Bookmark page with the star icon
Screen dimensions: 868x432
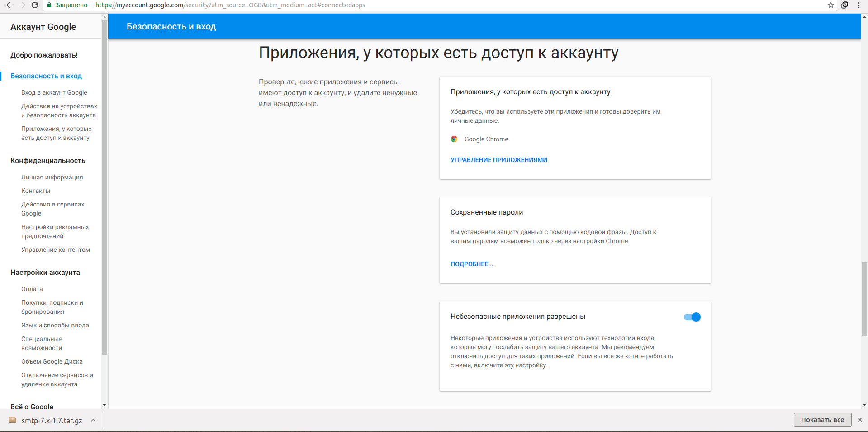coord(830,5)
